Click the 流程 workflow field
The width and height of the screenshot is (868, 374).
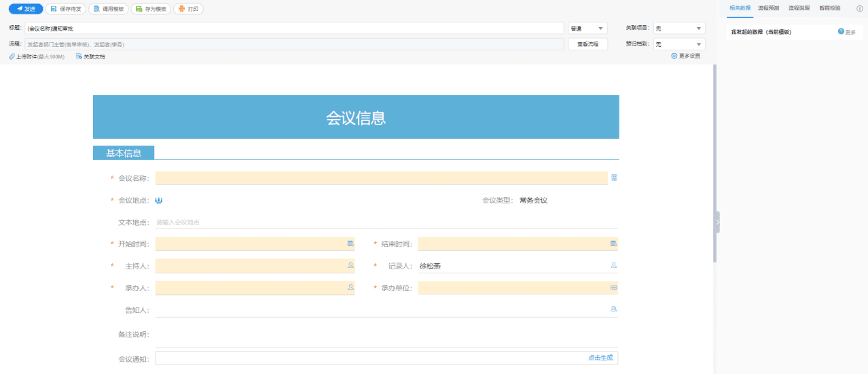(x=294, y=44)
